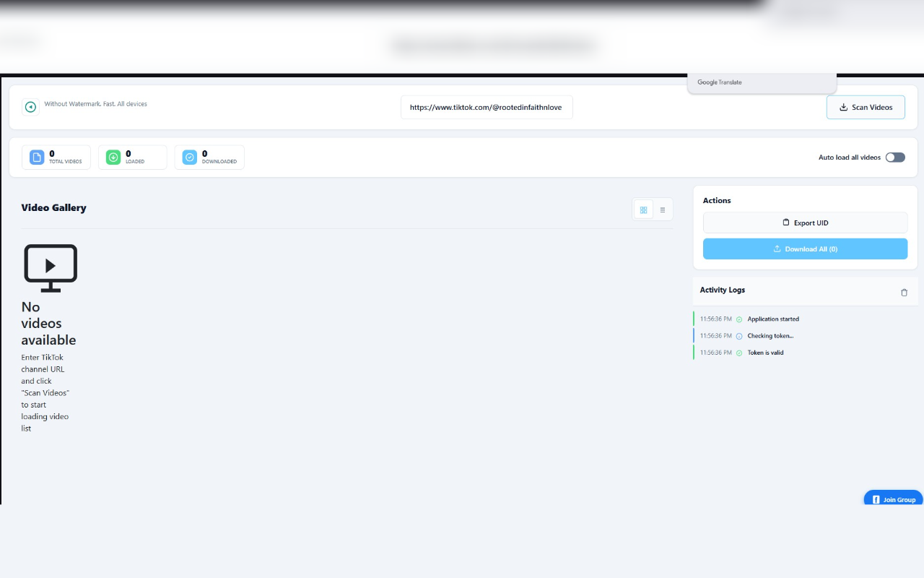The image size is (924, 578).
Task: Collapse the Activity Logs section
Action: [722, 290]
